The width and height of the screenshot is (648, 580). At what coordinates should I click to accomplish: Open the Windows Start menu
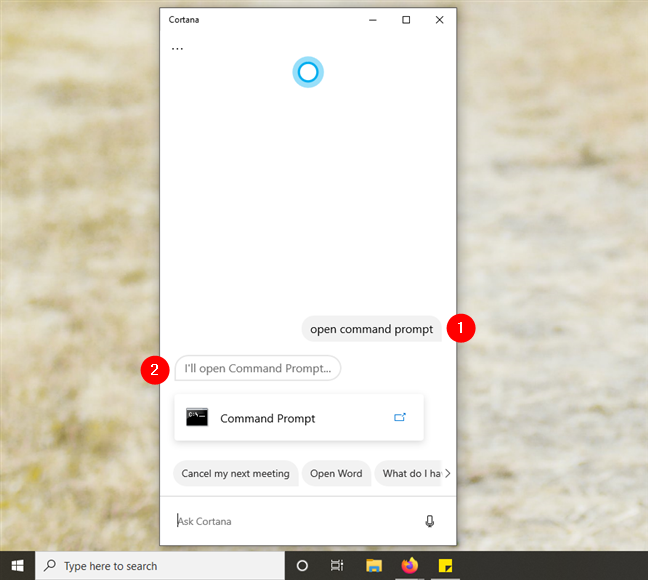click(x=17, y=566)
